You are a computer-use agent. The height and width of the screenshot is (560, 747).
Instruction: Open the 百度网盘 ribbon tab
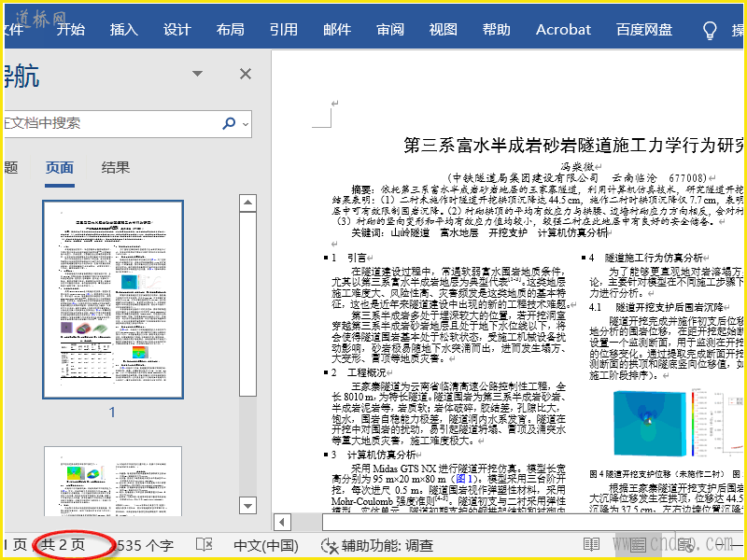pyautogui.click(x=644, y=30)
